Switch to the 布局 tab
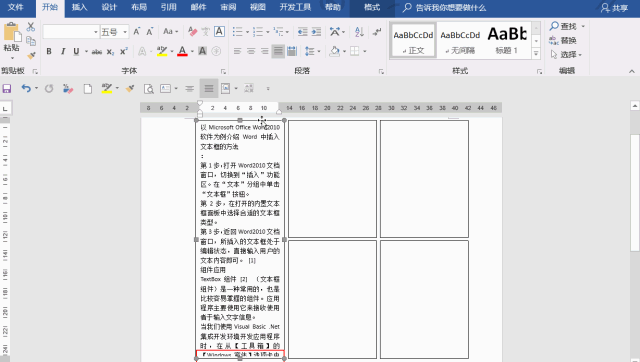Image resolution: width=640 pixels, height=362 pixels. tap(139, 7)
